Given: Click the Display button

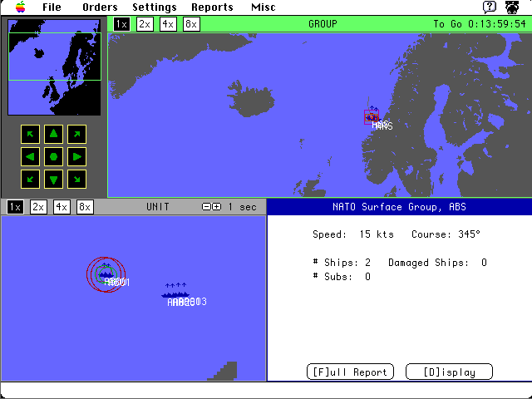Looking at the screenshot, I should [x=449, y=372].
